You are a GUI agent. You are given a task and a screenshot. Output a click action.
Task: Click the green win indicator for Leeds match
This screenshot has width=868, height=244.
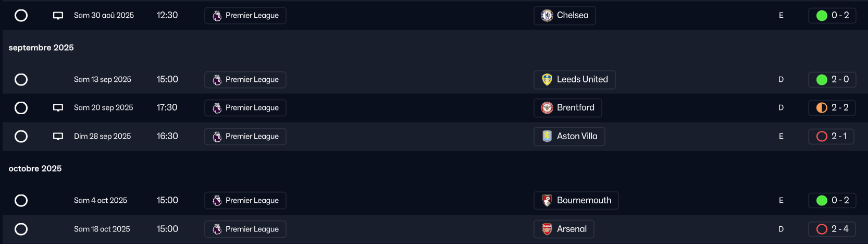822,80
